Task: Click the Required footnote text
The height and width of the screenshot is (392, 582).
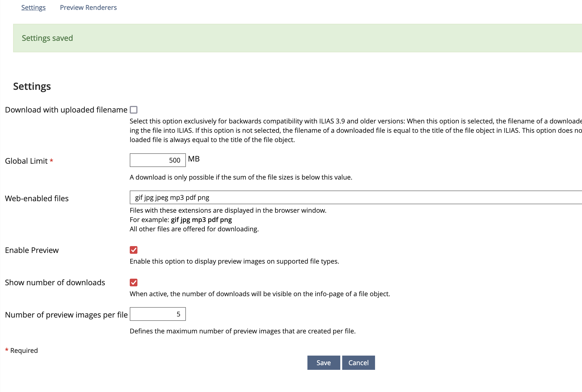Action: coord(24,350)
